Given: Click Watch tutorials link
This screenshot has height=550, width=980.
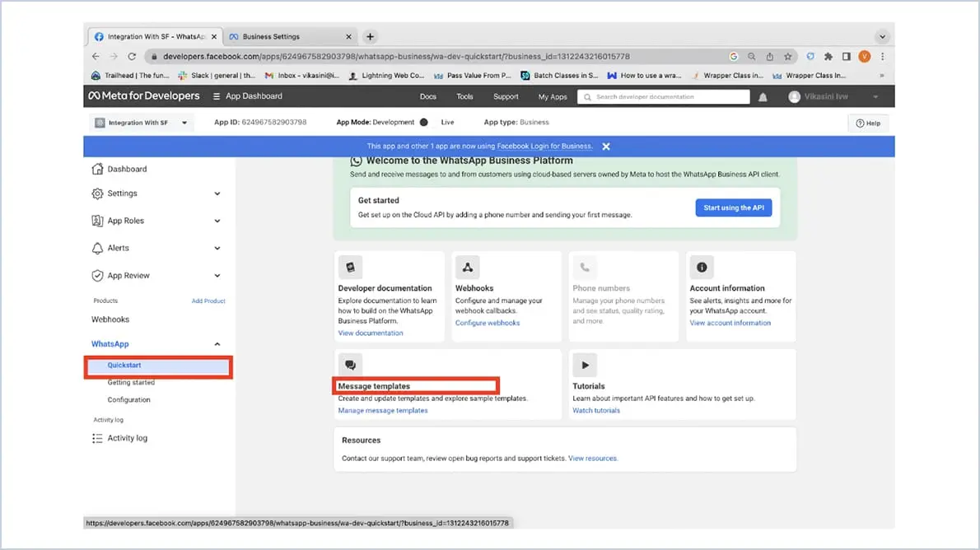Looking at the screenshot, I should click(x=596, y=411).
